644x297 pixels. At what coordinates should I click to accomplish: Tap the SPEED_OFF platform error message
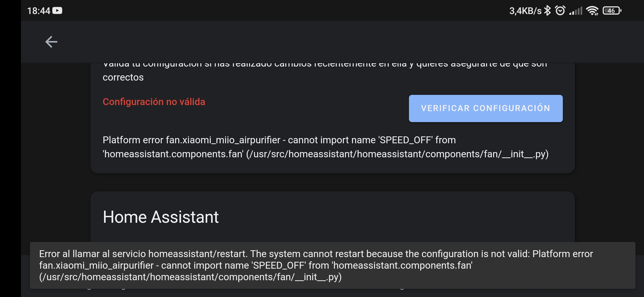279,140
